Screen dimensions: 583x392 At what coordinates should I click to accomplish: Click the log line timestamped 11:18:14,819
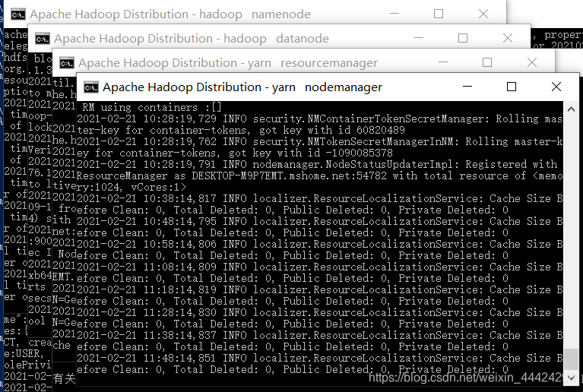[x=319, y=289]
